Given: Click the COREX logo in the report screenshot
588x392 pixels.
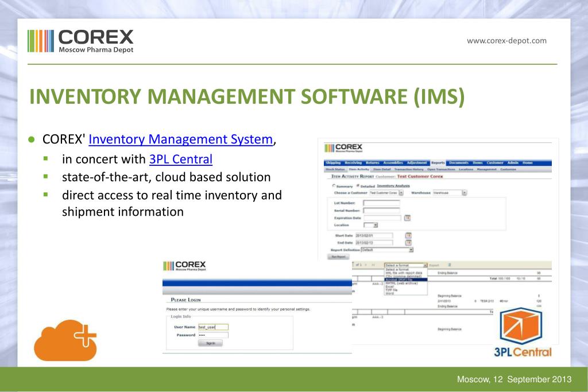Looking at the screenshot, I should [343, 148].
